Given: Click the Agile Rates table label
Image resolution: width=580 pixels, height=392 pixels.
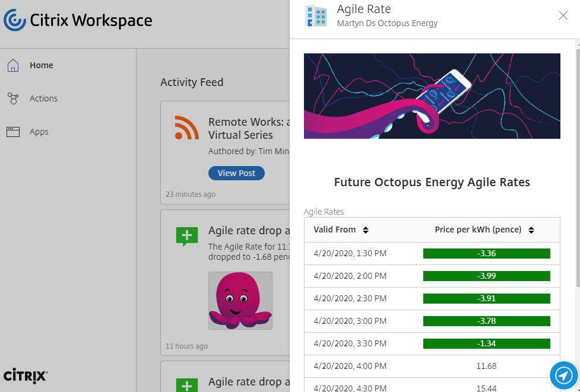Looking at the screenshot, I should 324,212.
